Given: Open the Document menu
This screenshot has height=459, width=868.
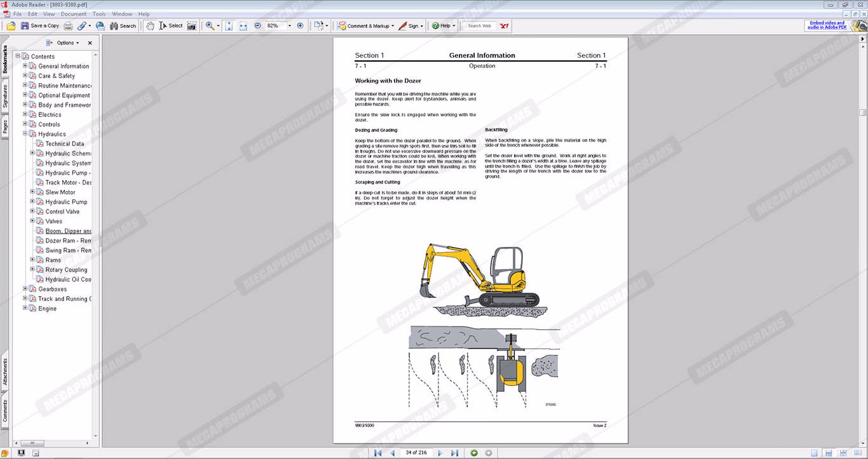Looking at the screenshot, I should [74, 14].
